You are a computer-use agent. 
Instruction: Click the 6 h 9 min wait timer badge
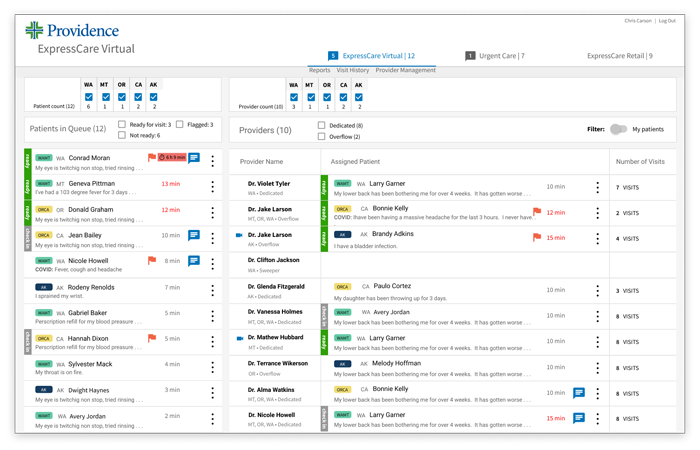(x=172, y=158)
